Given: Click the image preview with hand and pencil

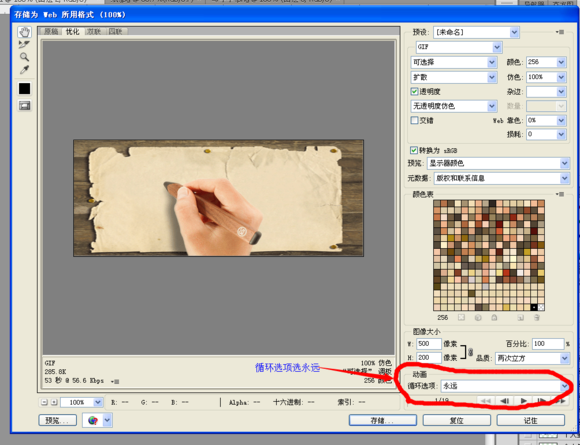Looking at the screenshot, I should pos(218,198).
